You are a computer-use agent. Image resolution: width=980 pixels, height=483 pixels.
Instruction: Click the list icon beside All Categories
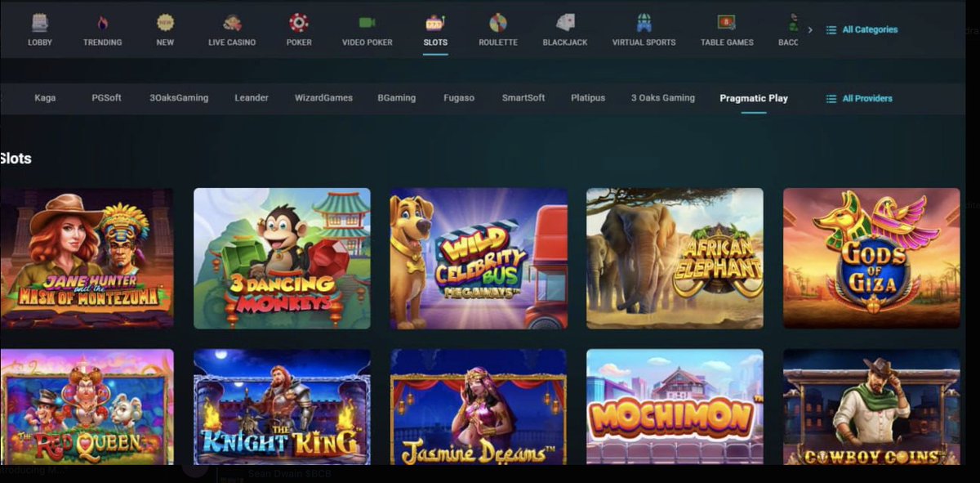coord(831,30)
